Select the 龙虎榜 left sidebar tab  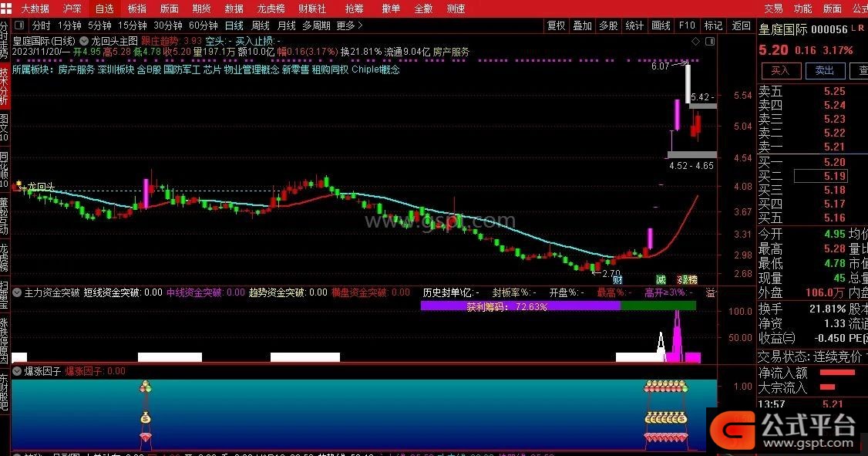point(5,256)
